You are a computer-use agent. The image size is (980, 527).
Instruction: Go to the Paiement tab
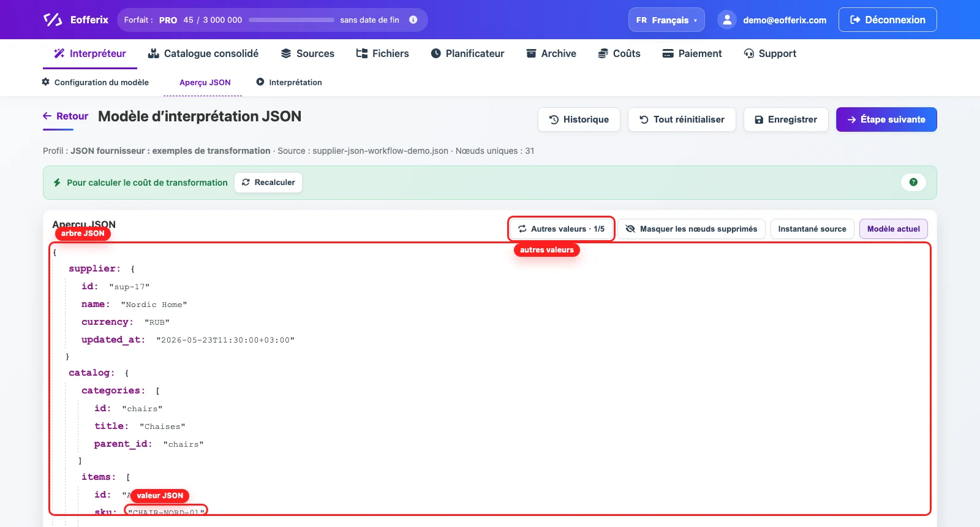click(x=692, y=53)
